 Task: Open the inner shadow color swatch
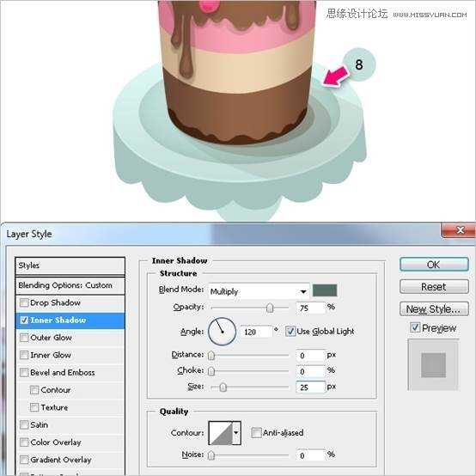(x=325, y=290)
